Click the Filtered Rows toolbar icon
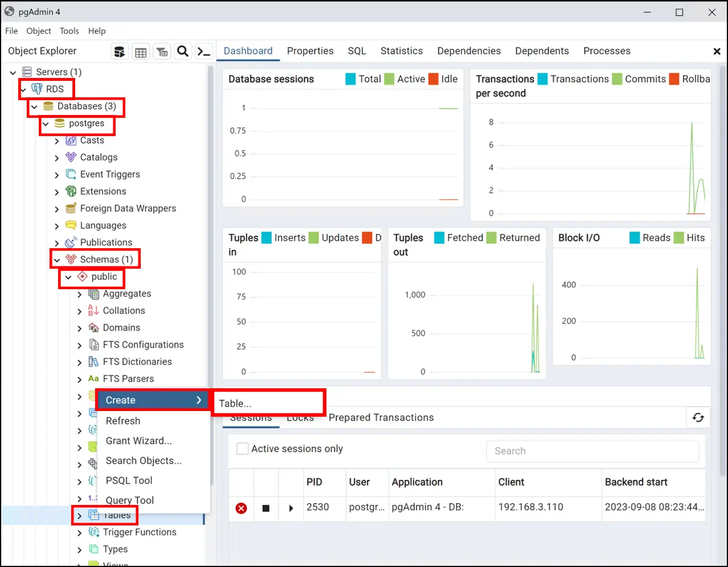Image resolution: width=728 pixels, height=567 pixels. click(162, 52)
